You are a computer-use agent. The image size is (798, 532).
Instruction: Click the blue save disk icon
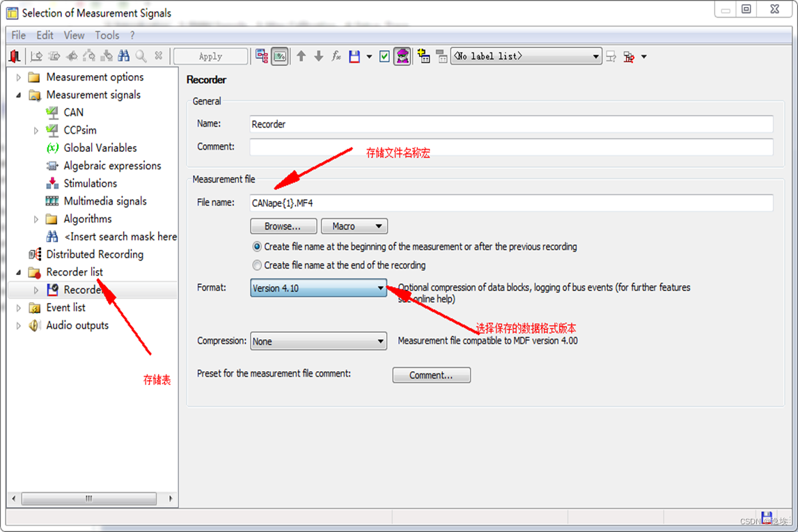pos(354,56)
